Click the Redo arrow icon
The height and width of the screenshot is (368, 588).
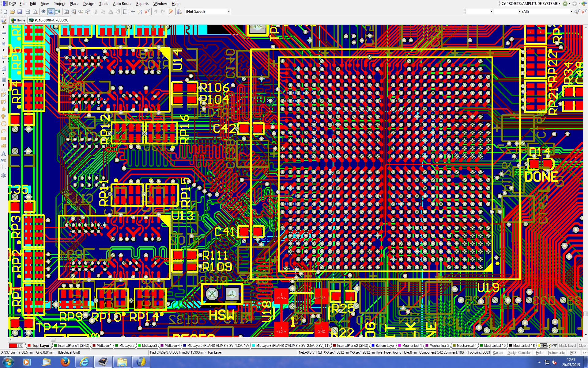tap(163, 12)
